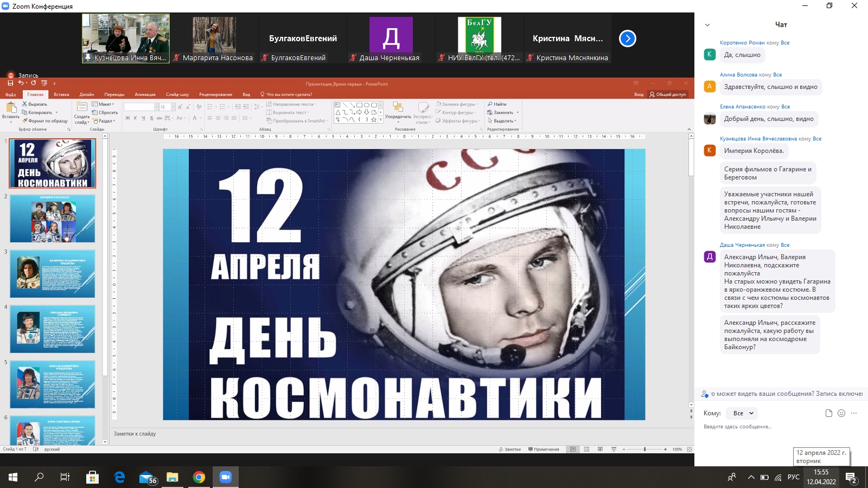Click the Сбросить reset button
Viewport: 868px width, 488px height.
coord(105,113)
